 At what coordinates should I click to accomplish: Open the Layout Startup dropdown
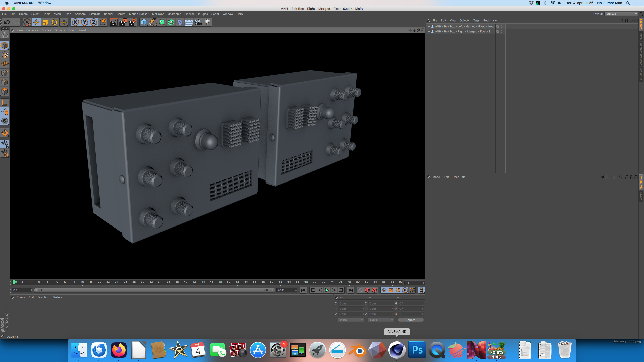(621, 14)
